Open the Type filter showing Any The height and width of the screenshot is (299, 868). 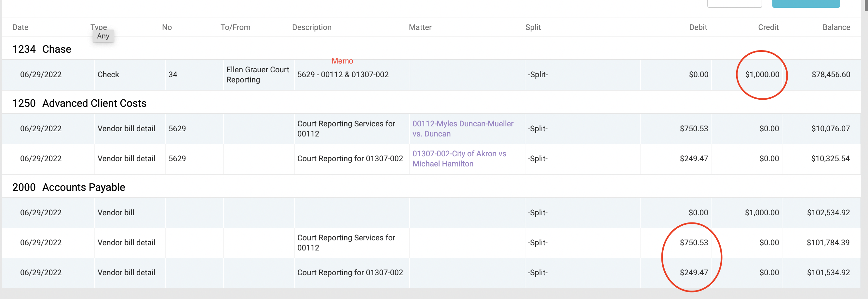(x=103, y=36)
